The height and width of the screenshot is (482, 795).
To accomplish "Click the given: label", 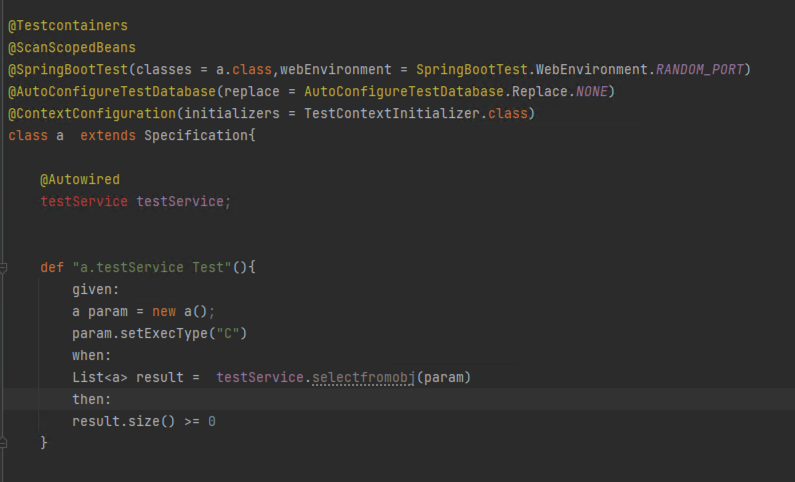I will point(96,289).
